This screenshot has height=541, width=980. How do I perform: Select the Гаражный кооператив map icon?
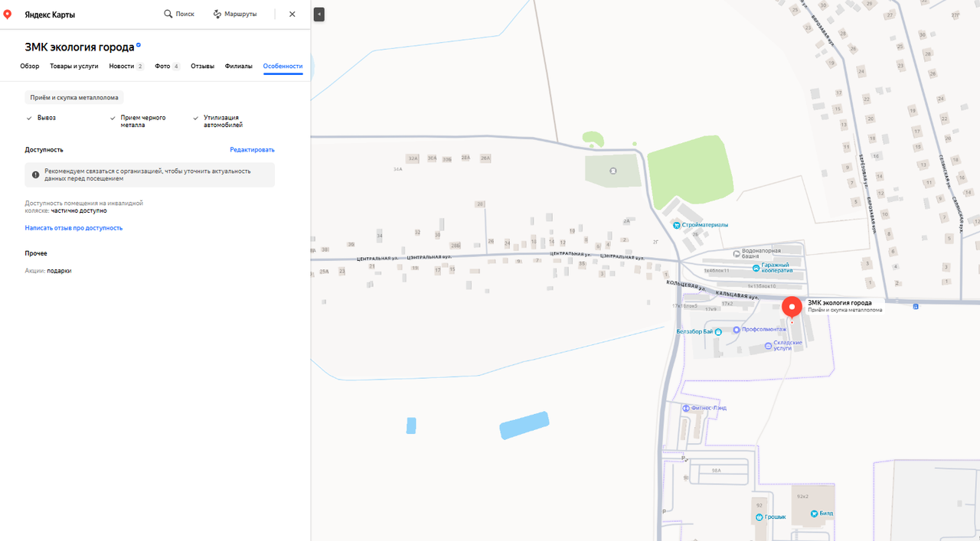click(756, 268)
